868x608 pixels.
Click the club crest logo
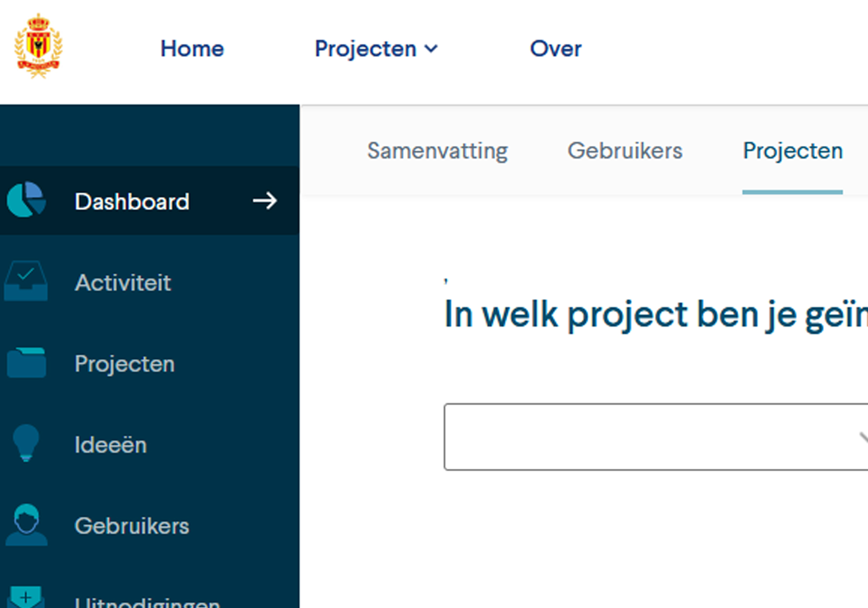pos(38,46)
